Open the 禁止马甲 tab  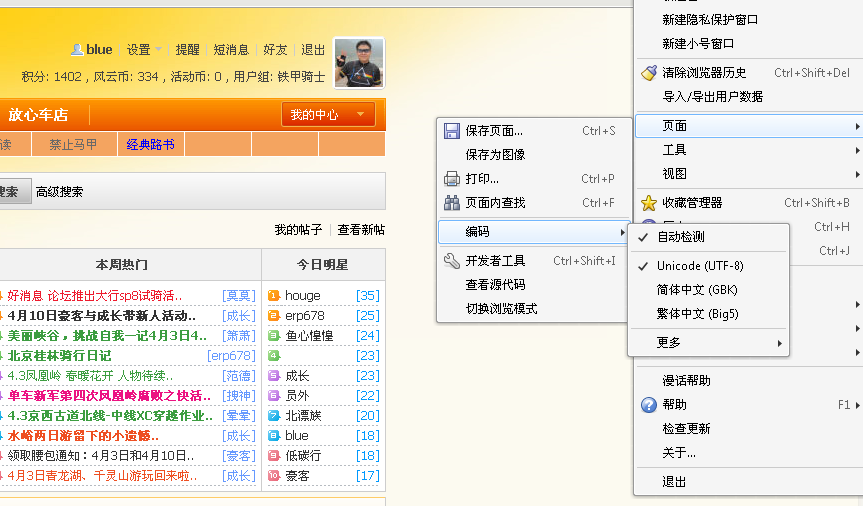(x=73, y=144)
